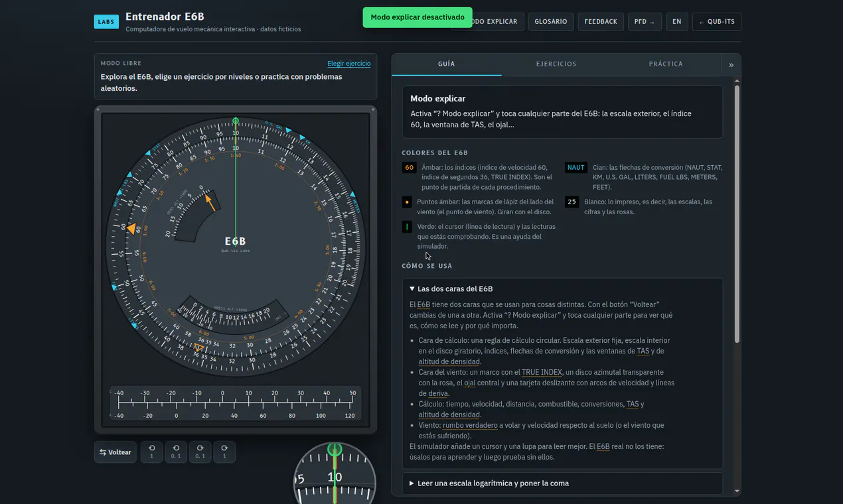Rotate disc counterclockwise by 0.1 step
The width and height of the screenshot is (843, 504).
tap(176, 452)
